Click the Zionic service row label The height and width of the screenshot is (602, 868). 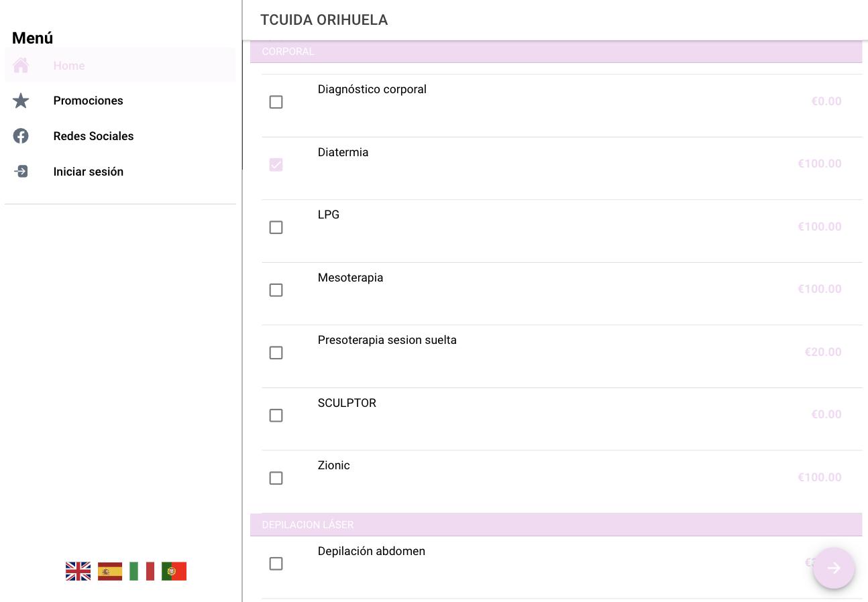coord(334,465)
